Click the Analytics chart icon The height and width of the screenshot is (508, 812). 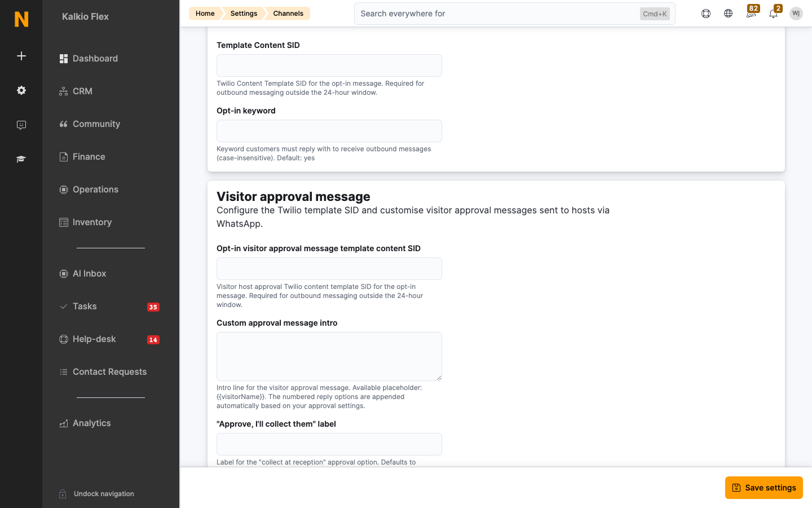pos(64,423)
